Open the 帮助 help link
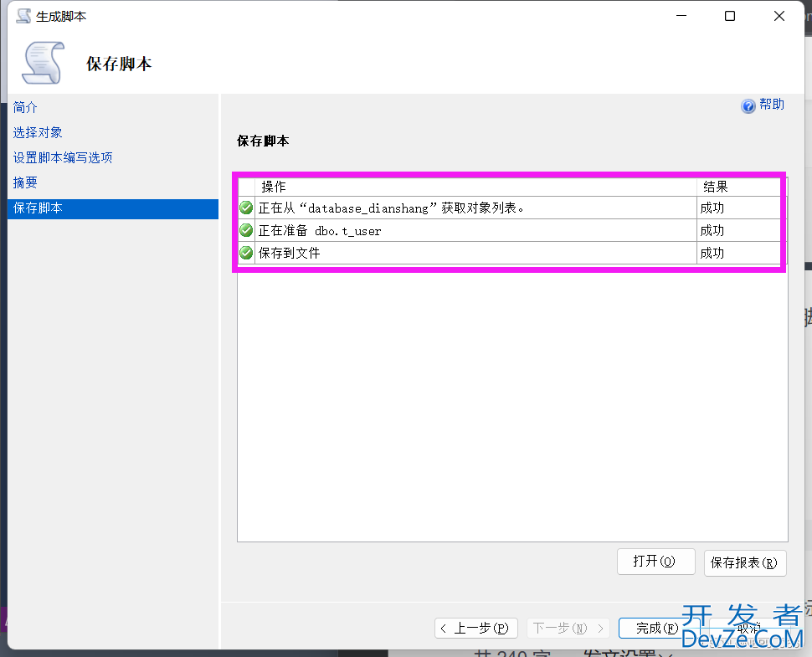Image resolution: width=812 pixels, height=657 pixels. tap(772, 105)
